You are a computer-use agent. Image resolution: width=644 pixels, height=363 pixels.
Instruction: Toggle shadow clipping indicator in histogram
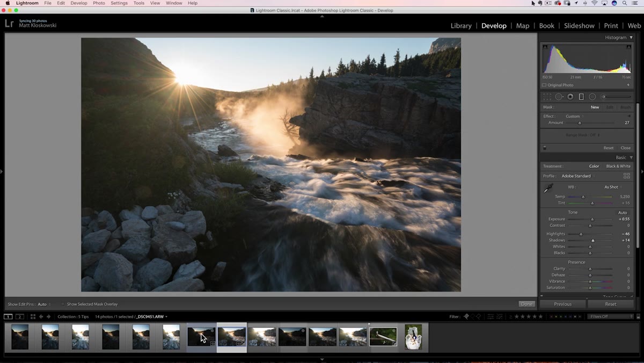click(545, 47)
